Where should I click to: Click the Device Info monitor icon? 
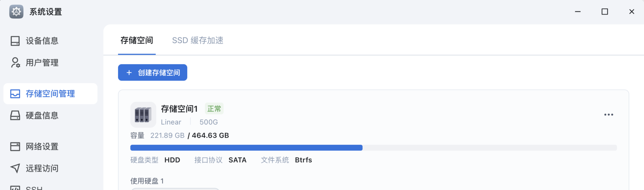(15, 41)
